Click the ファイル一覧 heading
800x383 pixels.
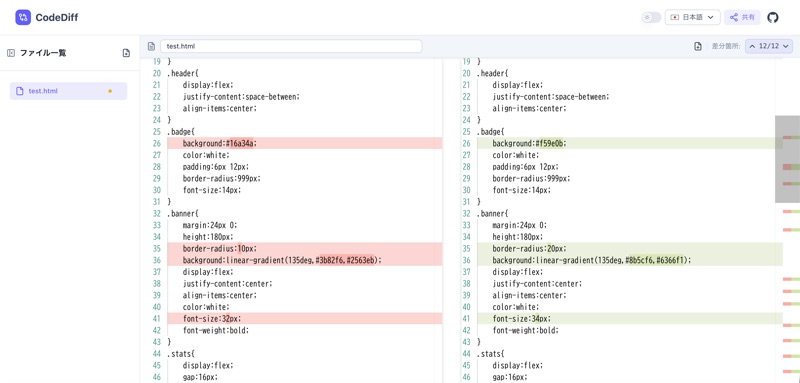[x=43, y=53]
